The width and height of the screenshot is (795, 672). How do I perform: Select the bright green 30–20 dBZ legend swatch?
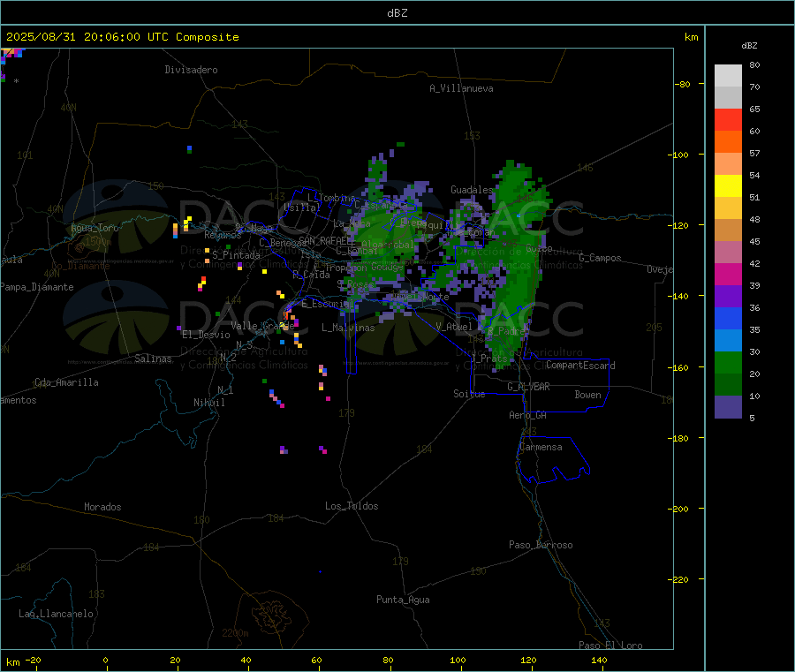728,362
